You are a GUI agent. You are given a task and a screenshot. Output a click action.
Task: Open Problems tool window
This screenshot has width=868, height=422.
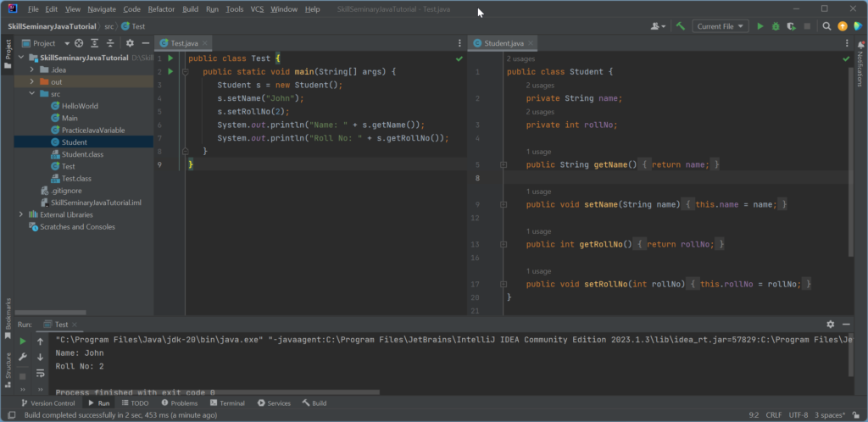pos(180,403)
